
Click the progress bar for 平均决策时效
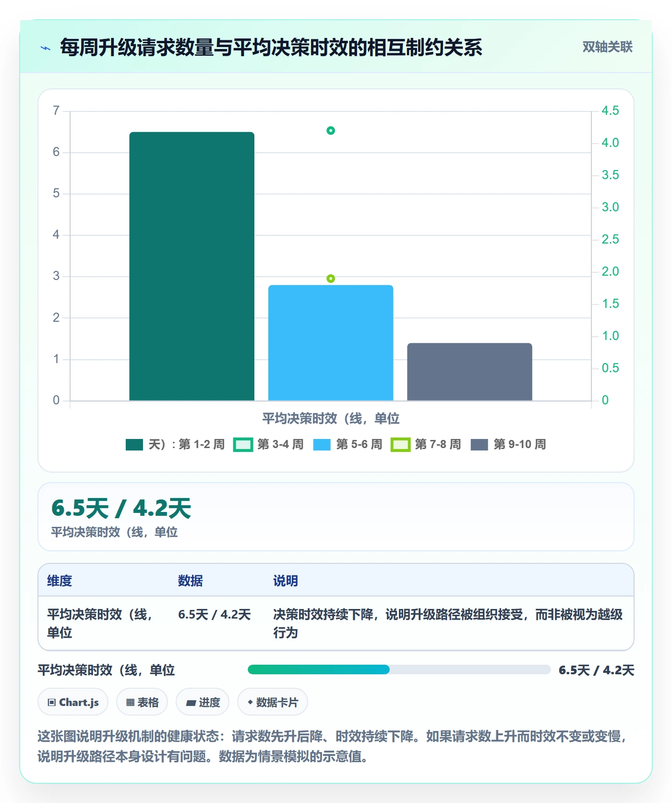click(x=399, y=669)
